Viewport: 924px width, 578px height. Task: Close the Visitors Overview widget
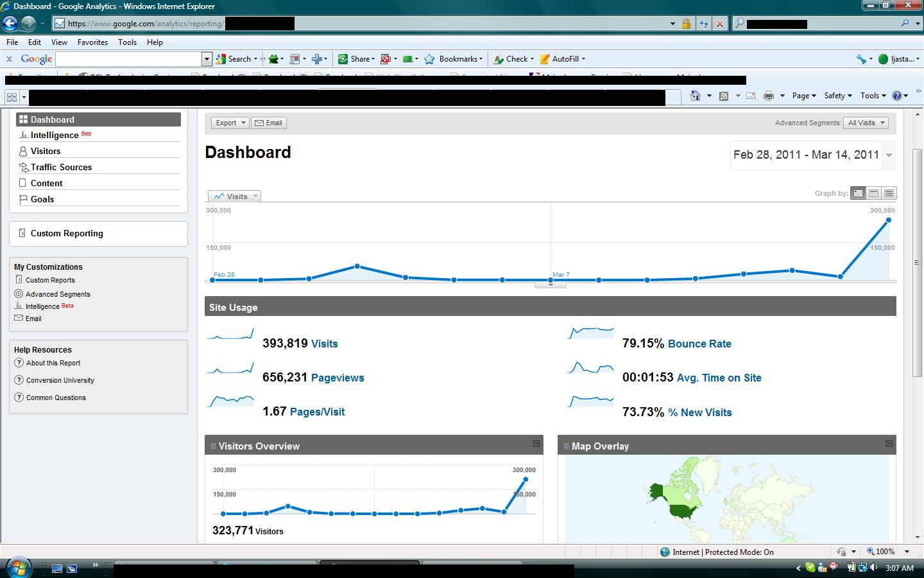click(536, 444)
